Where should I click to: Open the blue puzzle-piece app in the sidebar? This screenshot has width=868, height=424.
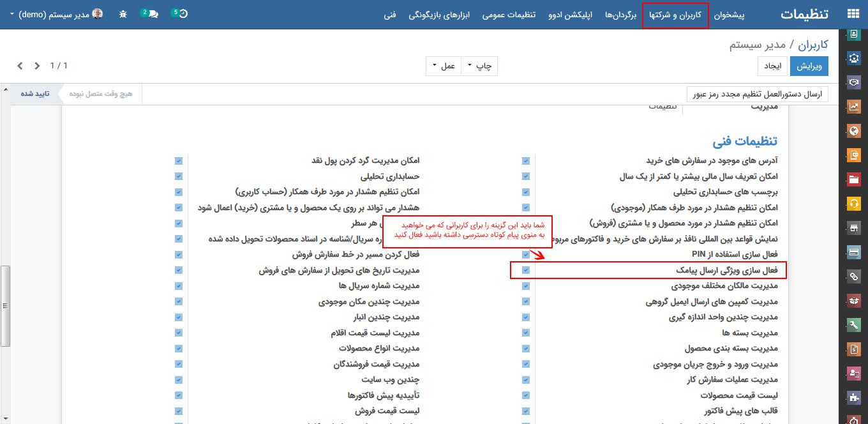click(x=854, y=398)
